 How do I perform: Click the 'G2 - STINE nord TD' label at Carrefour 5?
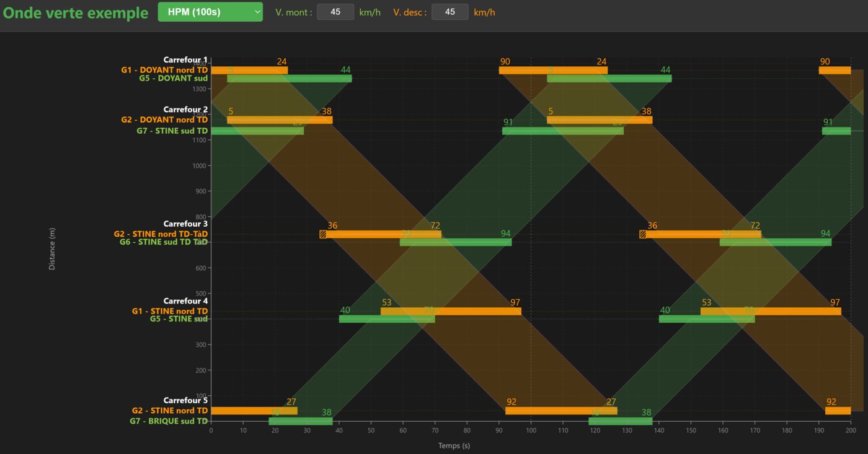(x=169, y=411)
